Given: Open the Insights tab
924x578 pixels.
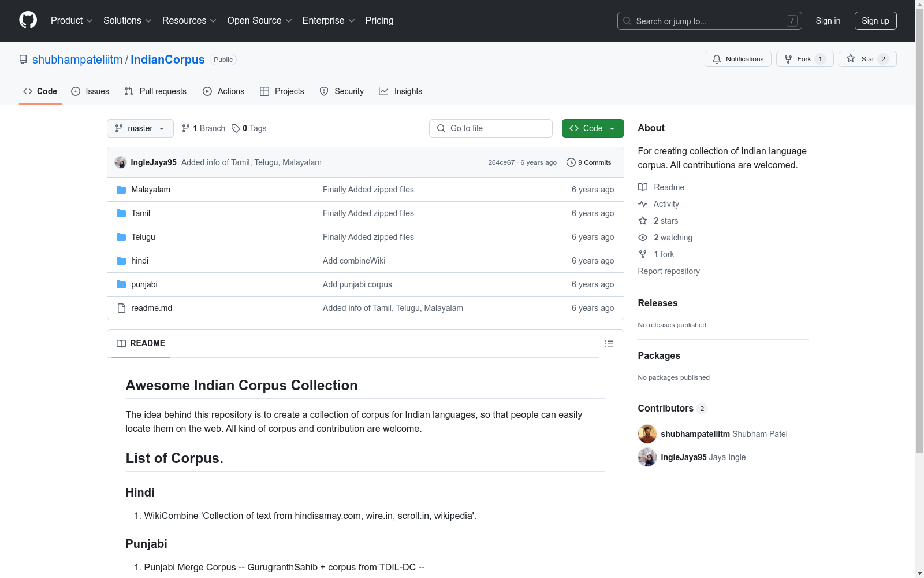Looking at the screenshot, I should 401,91.
